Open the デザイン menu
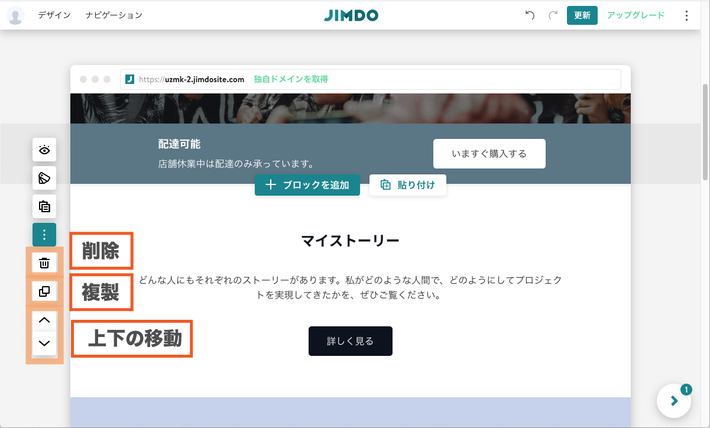710x428 pixels. click(x=54, y=15)
